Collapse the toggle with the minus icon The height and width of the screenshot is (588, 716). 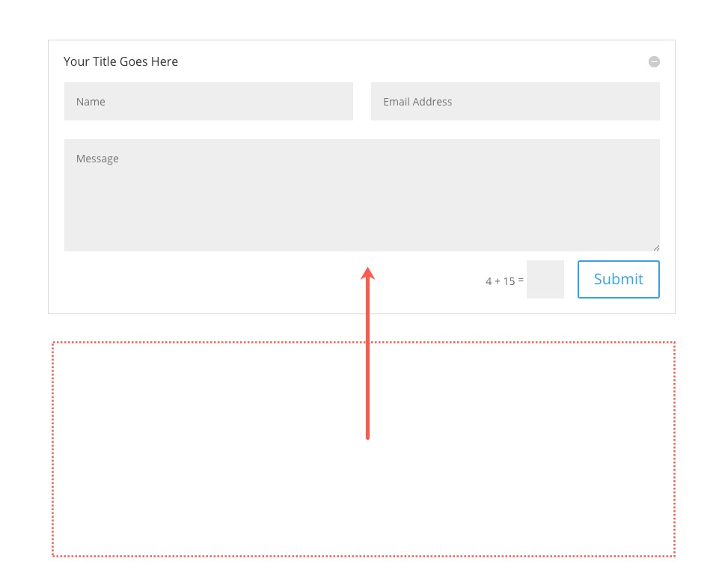(654, 62)
